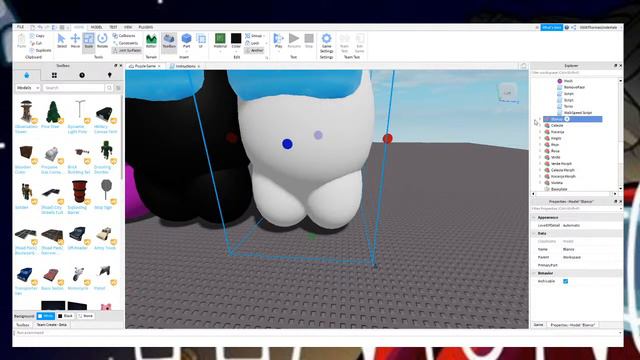Select the Select tool in ribbon
The width and height of the screenshot is (640, 360).
pyautogui.click(x=61, y=41)
